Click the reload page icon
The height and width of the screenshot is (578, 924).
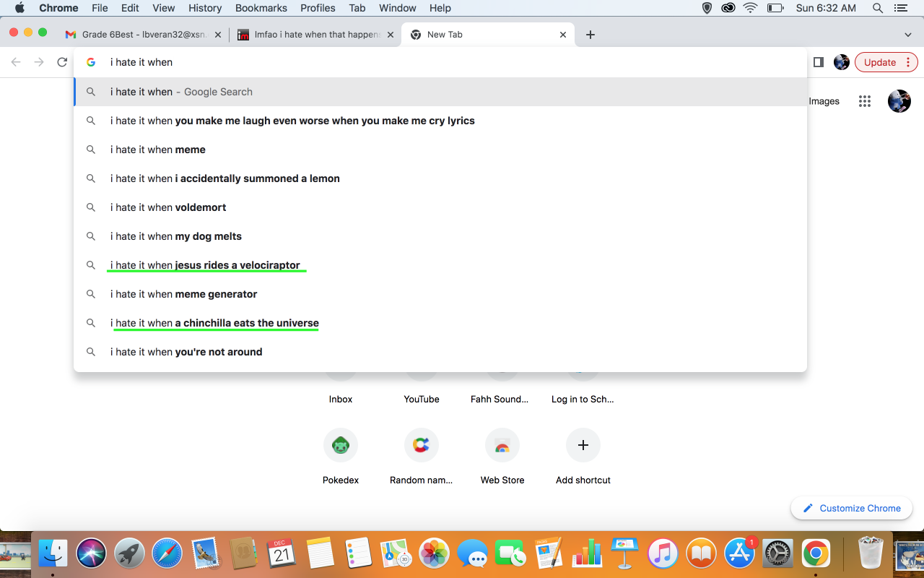click(62, 62)
